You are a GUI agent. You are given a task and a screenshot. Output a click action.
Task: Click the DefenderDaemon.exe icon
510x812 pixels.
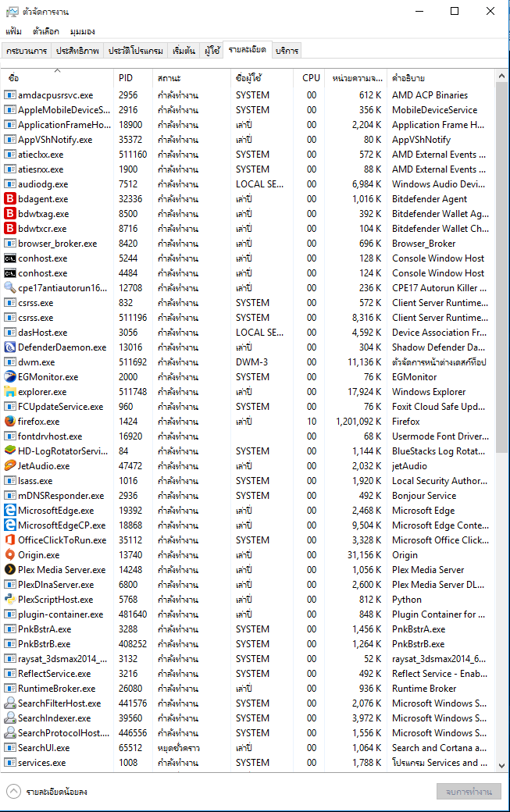click(x=10, y=347)
